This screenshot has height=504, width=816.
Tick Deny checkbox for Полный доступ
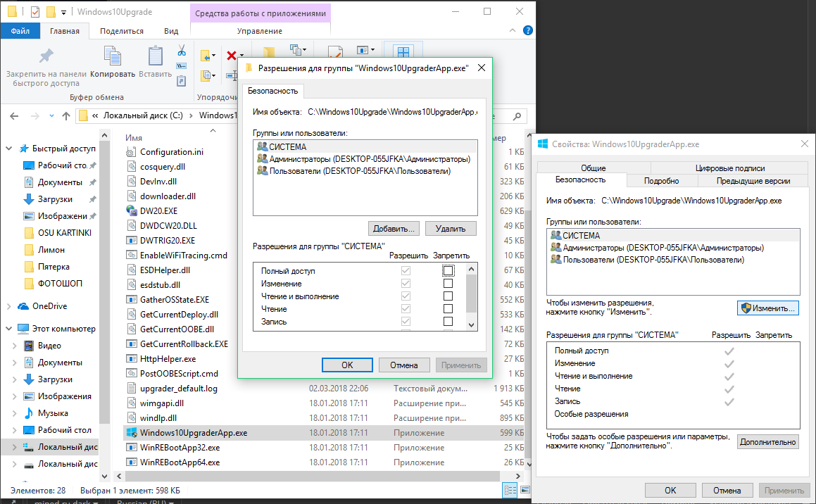(x=448, y=270)
